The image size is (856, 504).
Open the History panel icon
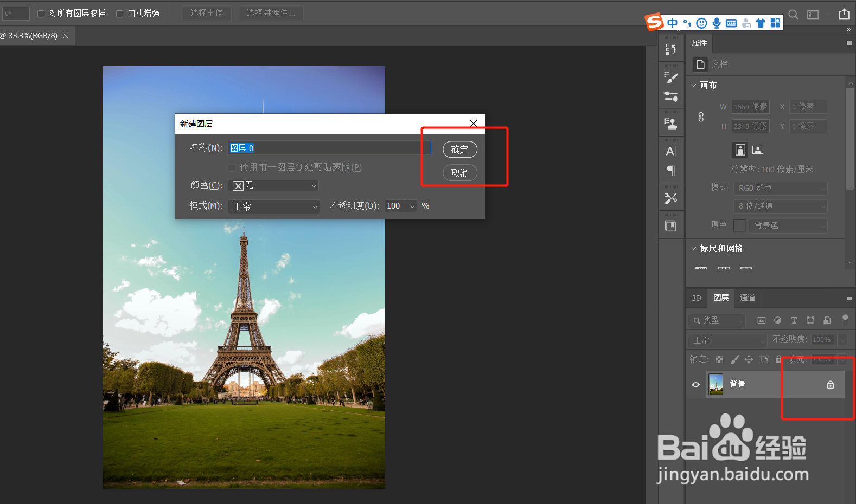671,49
